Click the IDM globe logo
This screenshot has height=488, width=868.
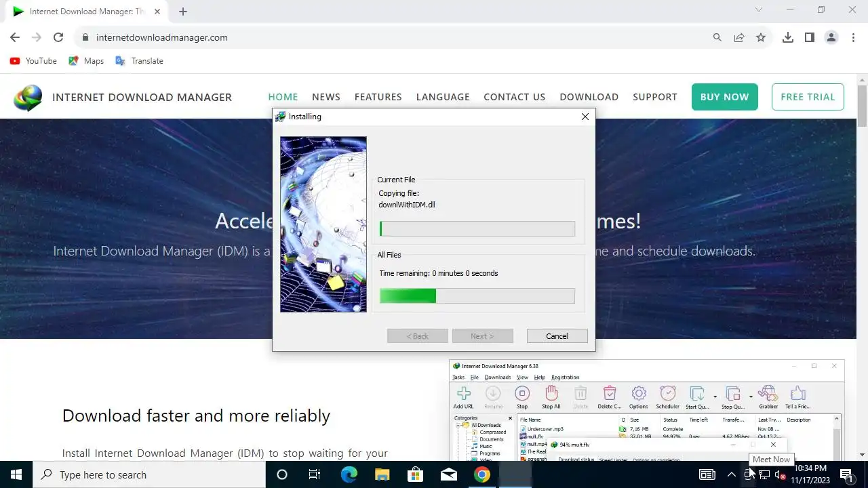(x=28, y=98)
